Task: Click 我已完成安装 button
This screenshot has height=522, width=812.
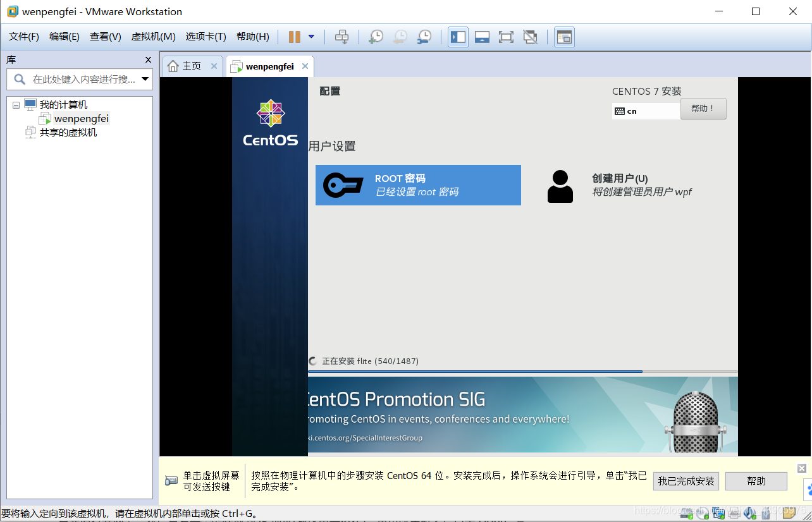Action: pos(686,481)
